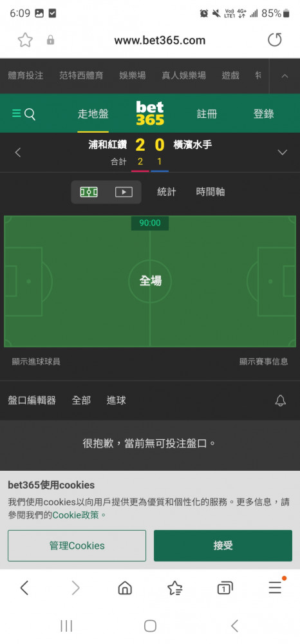Viewport: 300px width, 644px height.
Task: Switch to pitch animation view icon
Action: (89, 192)
